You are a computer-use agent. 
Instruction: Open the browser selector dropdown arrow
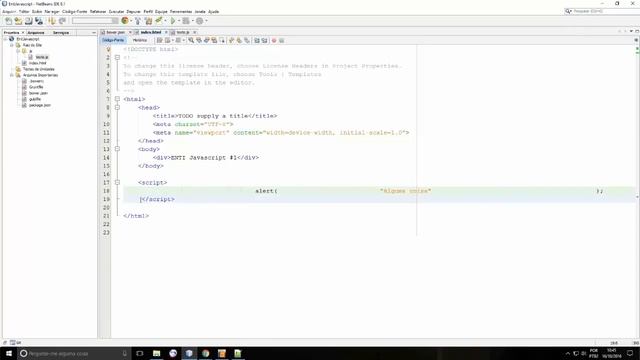click(131, 21)
